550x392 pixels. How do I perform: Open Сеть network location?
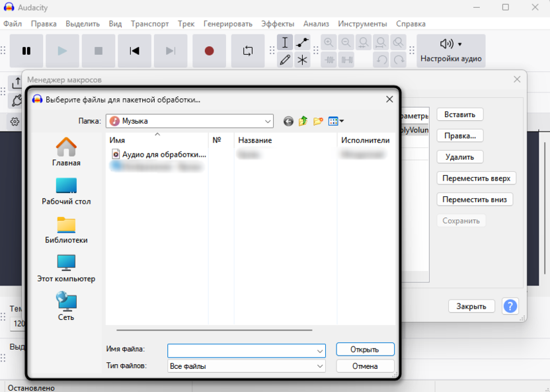(66, 307)
